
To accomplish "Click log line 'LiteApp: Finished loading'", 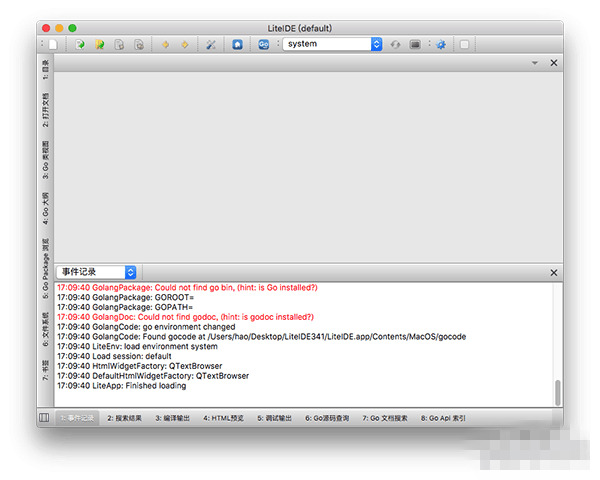I will (x=121, y=386).
